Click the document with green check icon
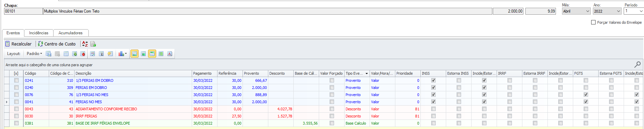This screenshot has height=129, width=644. [93, 44]
